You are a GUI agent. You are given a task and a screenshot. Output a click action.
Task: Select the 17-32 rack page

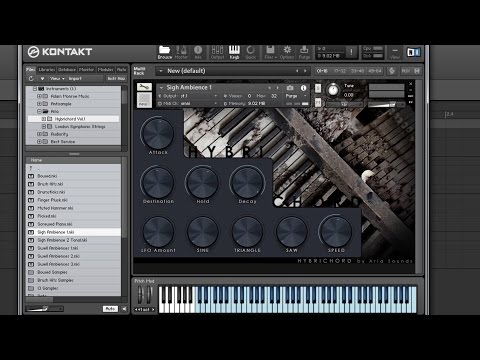click(x=339, y=71)
